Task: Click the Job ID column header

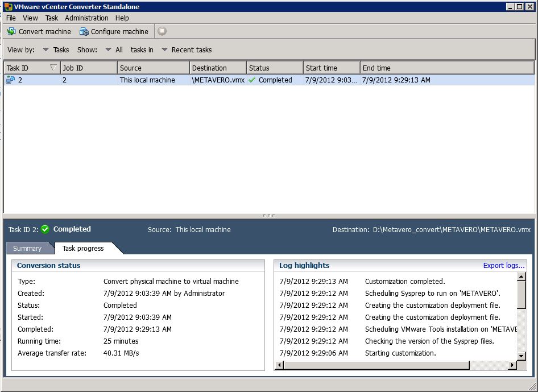Action: coord(89,68)
